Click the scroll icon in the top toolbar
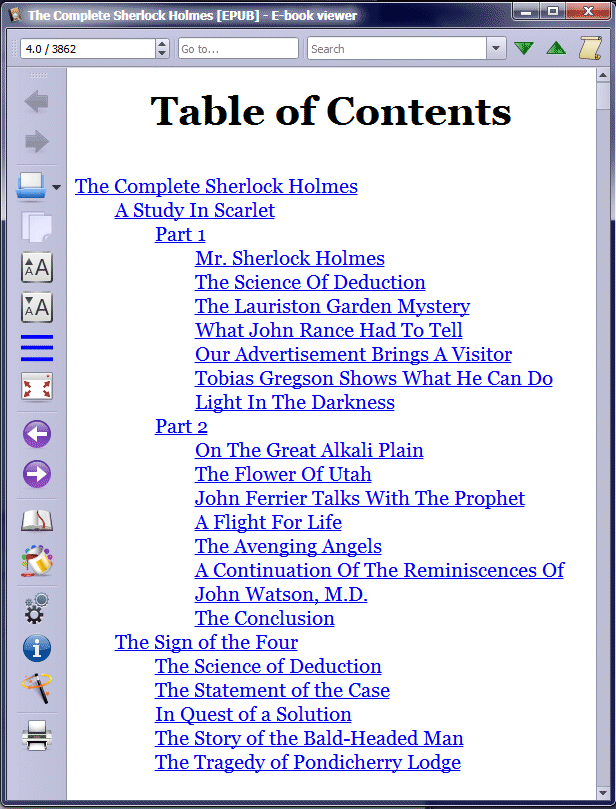The image size is (616, 809). (590, 48)
